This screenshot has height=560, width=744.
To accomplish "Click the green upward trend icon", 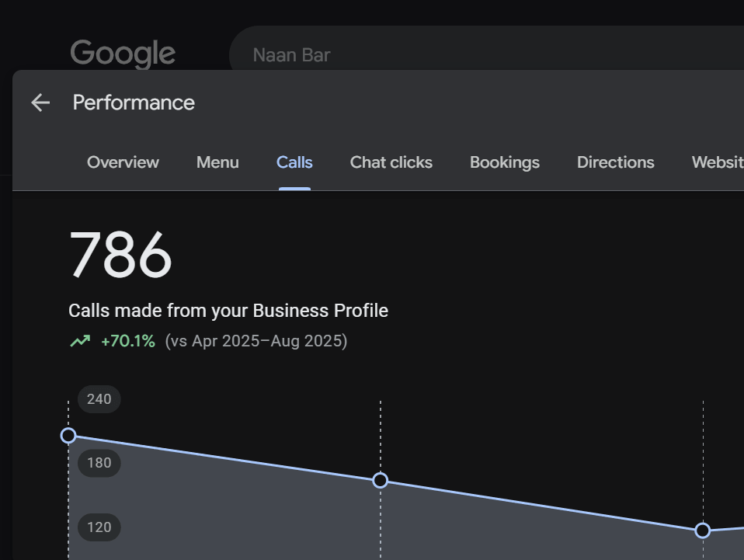I will point(80,341).
